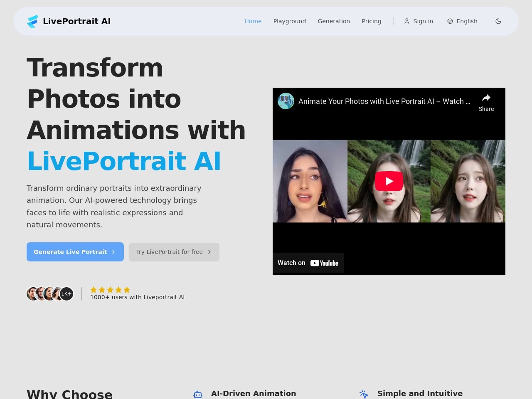The width and height of the screenshot is (532, 399).
Task: Click the Sign in link
Action: tap(419, 21)
